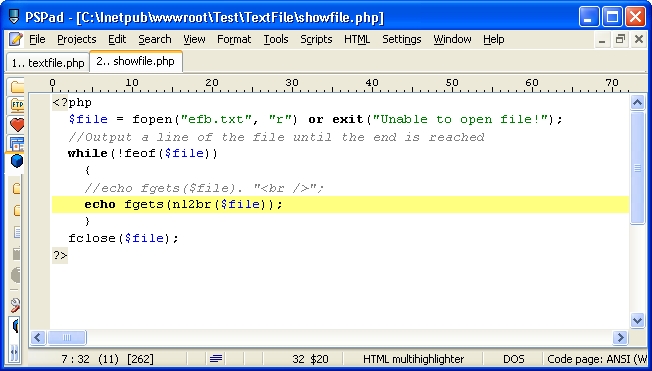This screenshot has width=652, height=371.
Task: Click the 'while(!feof($file))' line
Action: click(143, 153)
